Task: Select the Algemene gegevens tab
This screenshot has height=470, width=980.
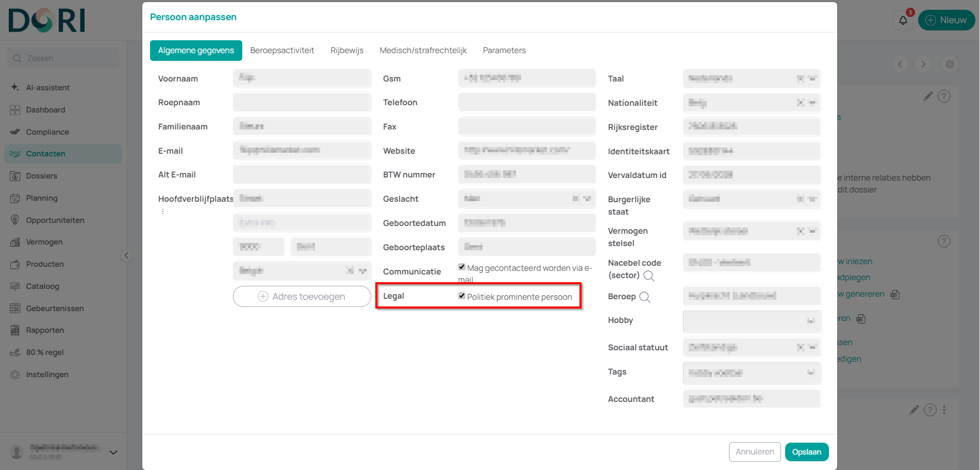Action: click(196, 51)
